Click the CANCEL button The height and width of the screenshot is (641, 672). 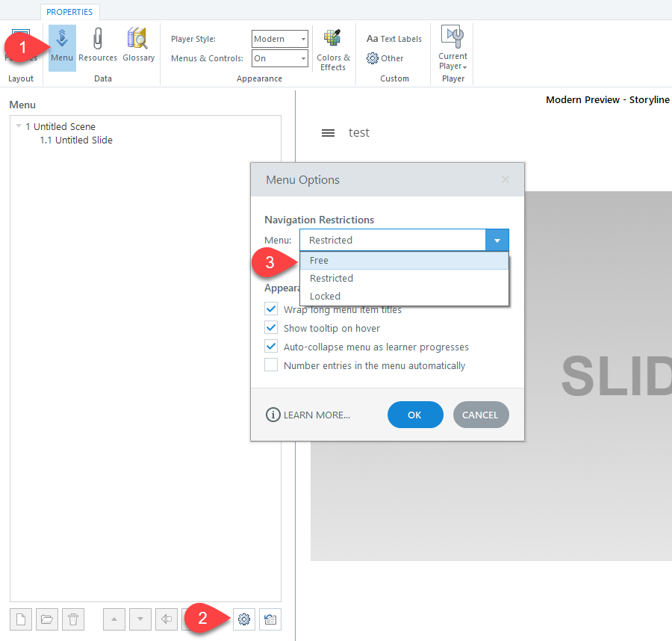pyautogui.click(x=481, y=415)
